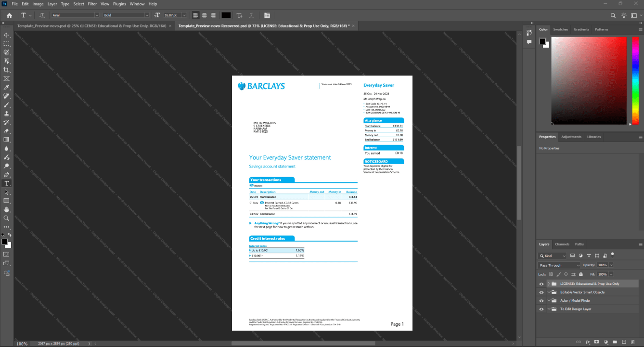Hide the Editable Vector Smart Objects group
This screenshot has height=347, width=644.
[x=541, y=292]
